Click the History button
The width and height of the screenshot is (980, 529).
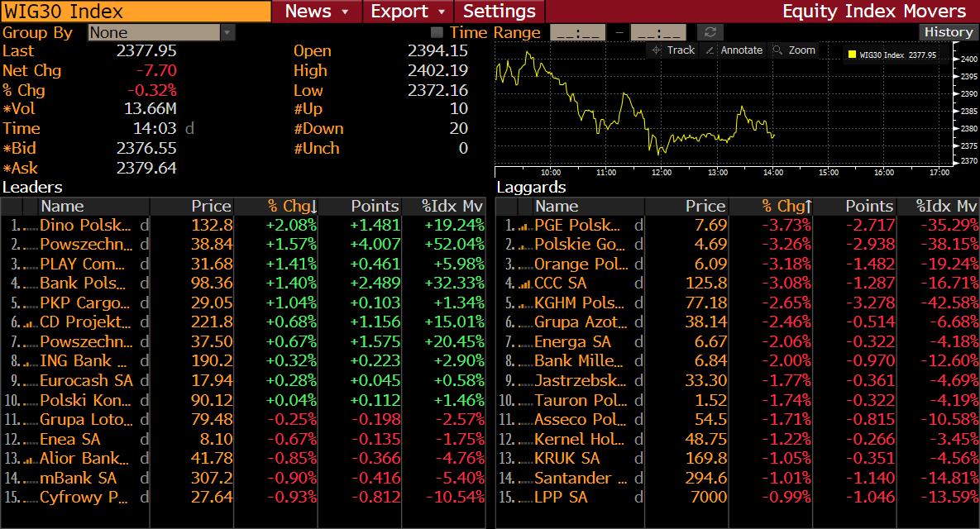pos(948,32)
